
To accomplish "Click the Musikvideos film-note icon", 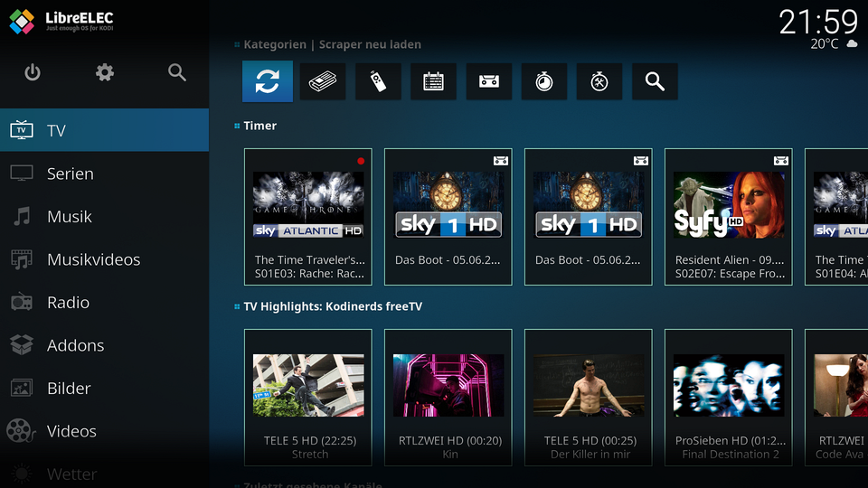I will click(x=22, y=259).
